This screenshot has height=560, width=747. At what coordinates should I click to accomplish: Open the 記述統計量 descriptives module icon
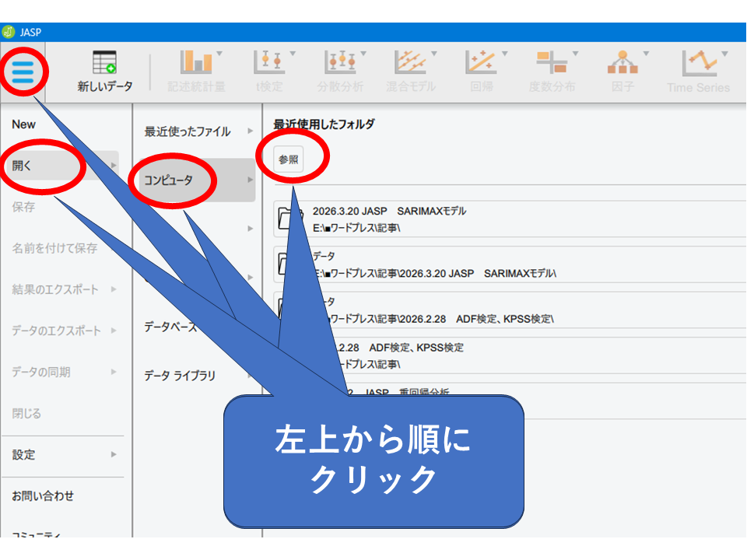(x=196, y=71)
